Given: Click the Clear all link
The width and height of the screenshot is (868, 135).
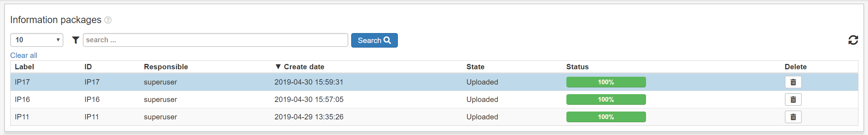Looking at the screenshot, I should pos(24,55).
